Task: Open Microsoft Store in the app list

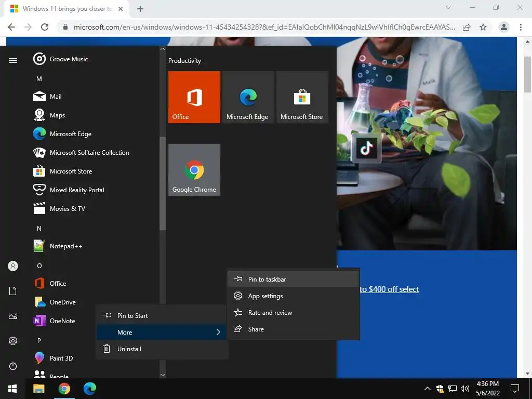Action: tap(63, 171)
